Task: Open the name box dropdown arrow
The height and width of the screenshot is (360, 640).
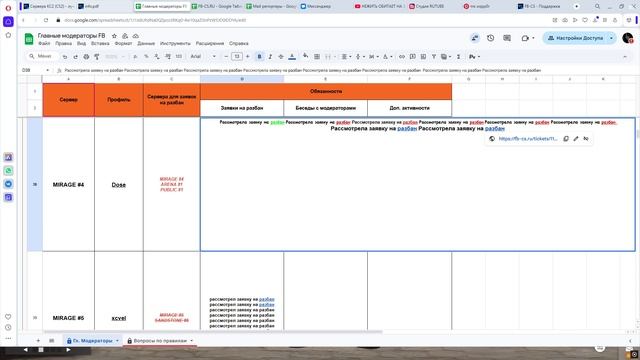Action: click(47, 70)
